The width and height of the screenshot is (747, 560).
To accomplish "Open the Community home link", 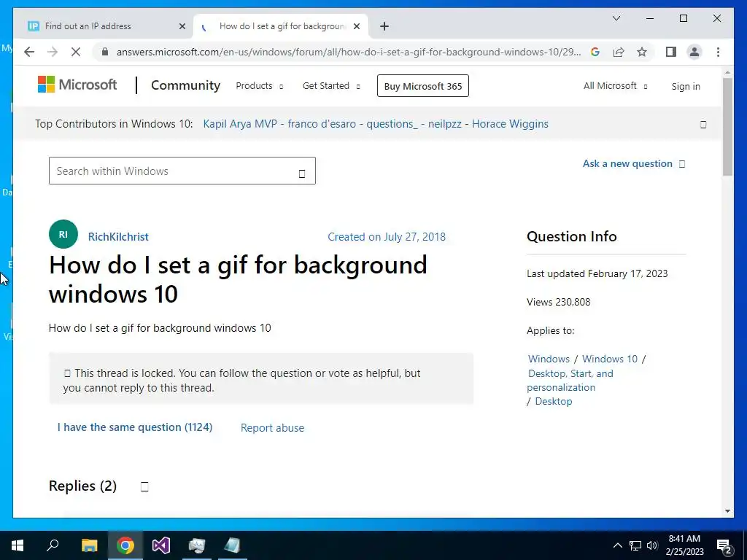I will (x=185, y=85).
